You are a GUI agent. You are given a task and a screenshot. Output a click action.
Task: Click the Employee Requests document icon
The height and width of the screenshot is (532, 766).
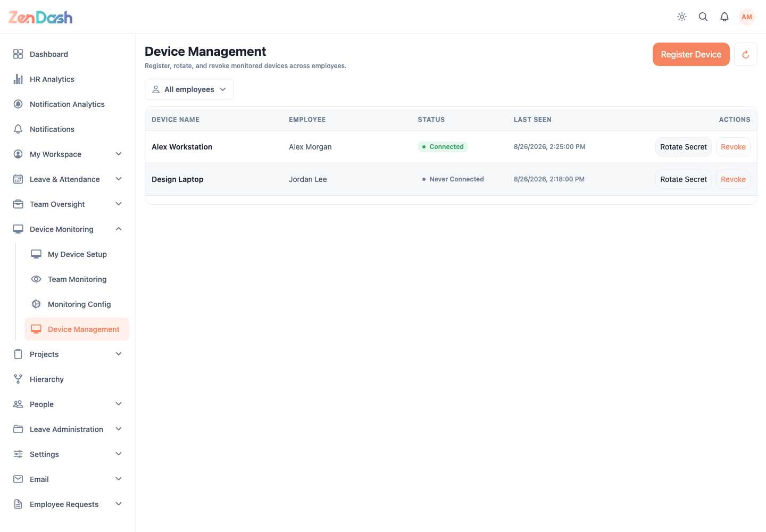pyautogui.click(x=18, y=504)
